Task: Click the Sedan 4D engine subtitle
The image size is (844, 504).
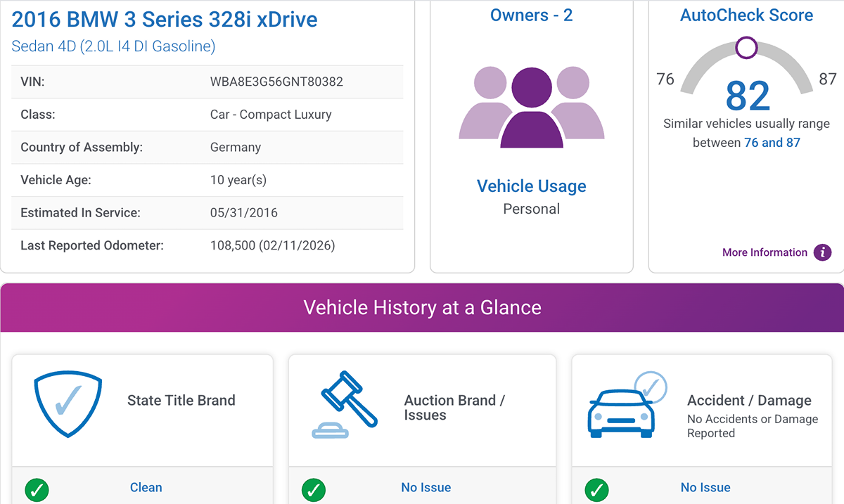Action: [x=114, y=46]
